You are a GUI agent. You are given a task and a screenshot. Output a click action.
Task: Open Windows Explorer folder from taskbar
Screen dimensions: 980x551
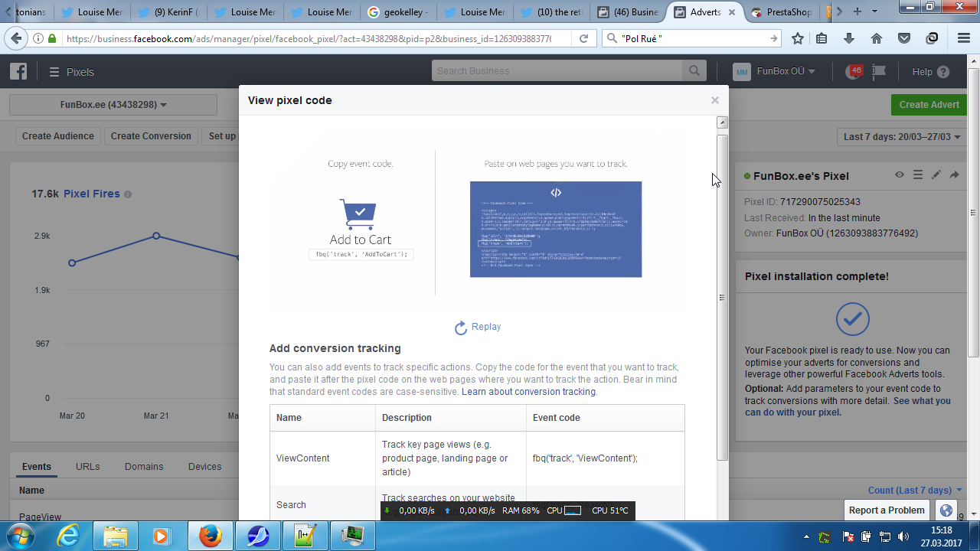(116, 536)
